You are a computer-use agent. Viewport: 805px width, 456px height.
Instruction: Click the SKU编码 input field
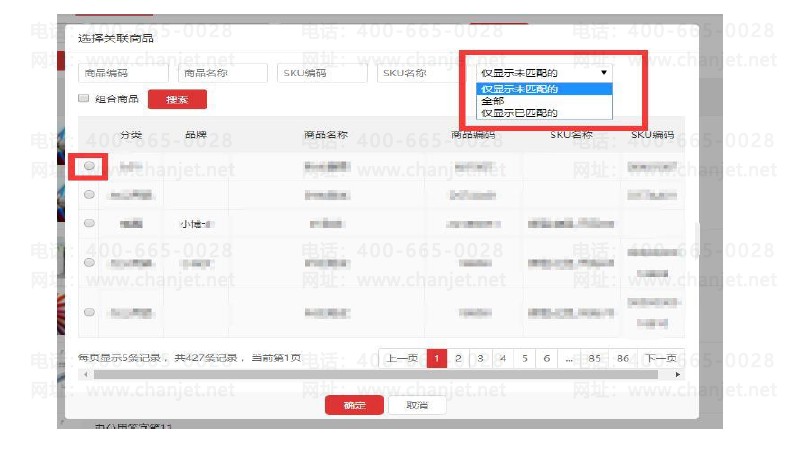322,73
